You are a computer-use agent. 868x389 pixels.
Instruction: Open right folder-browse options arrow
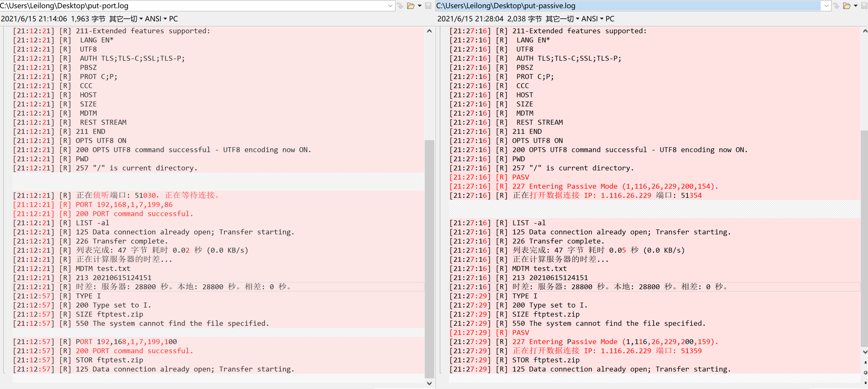[856, 6]
